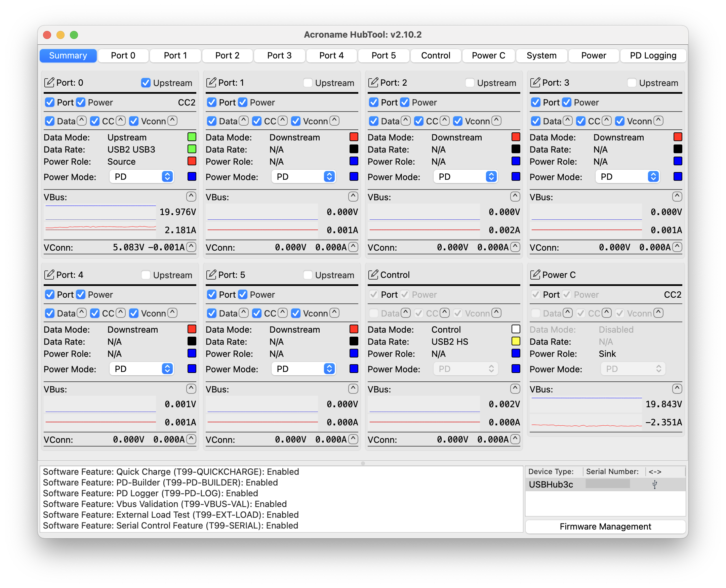Open the Power Mode dropdown for Port 0
Viewport: 726px width, 588px height.
coord(142,176)
